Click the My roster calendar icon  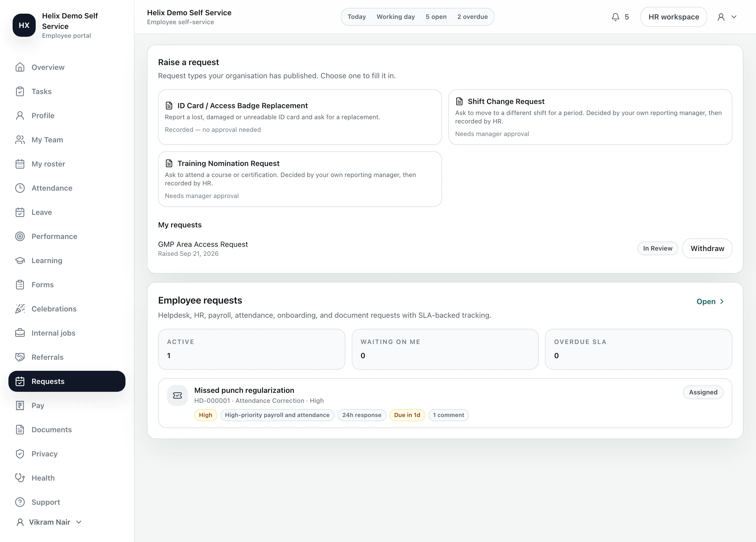pyautogui.click(x=20, y=164)
